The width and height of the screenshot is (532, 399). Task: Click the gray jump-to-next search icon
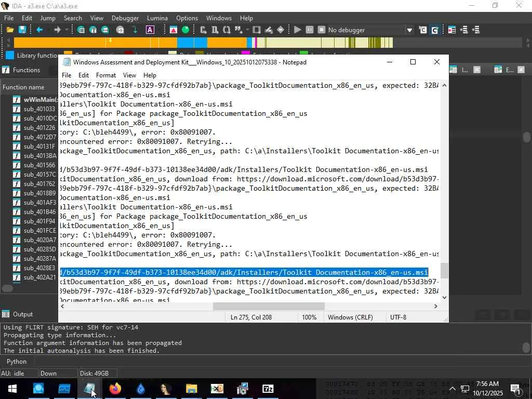tap(120, 30)
